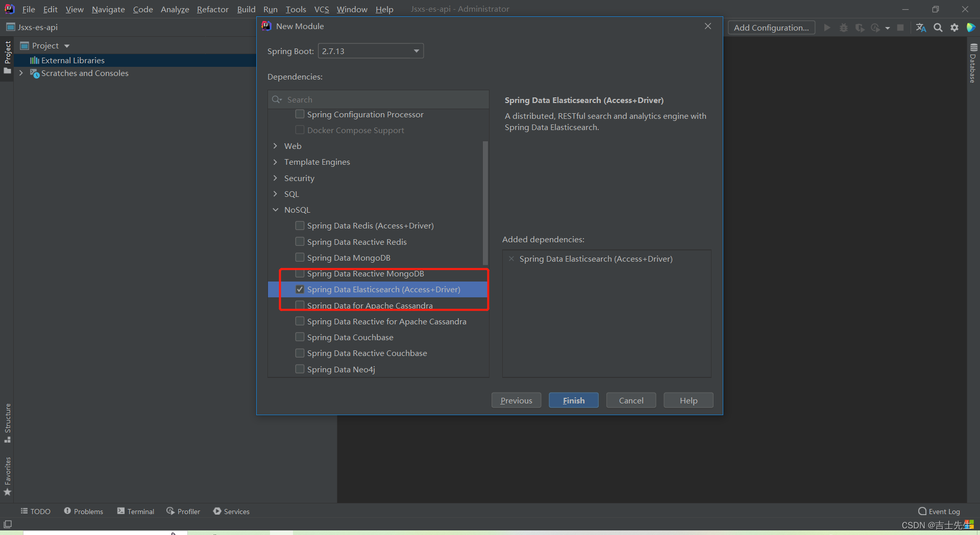Open the Project view dropdown
980x535 pixels.
(67, 46)
